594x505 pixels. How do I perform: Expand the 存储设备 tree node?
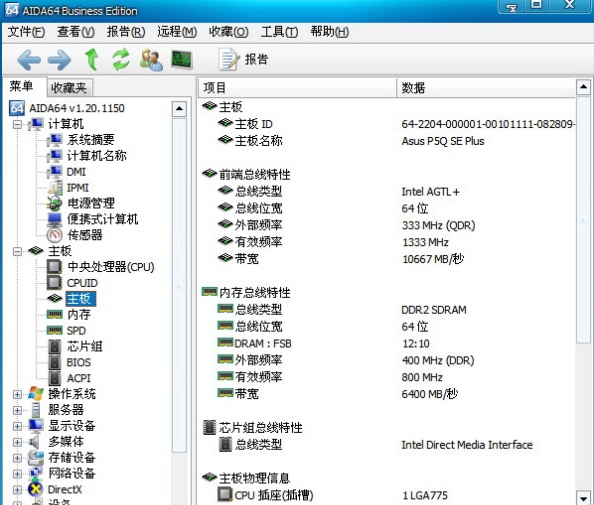(17, 458)
